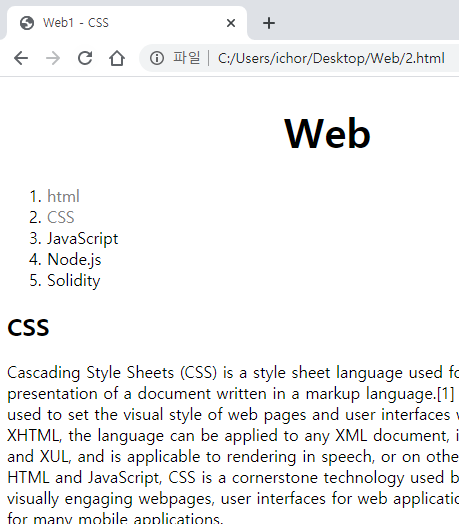
Task: Click the text 'Cascading Style Sheets (CSS)'
Action: coord(112,373)
